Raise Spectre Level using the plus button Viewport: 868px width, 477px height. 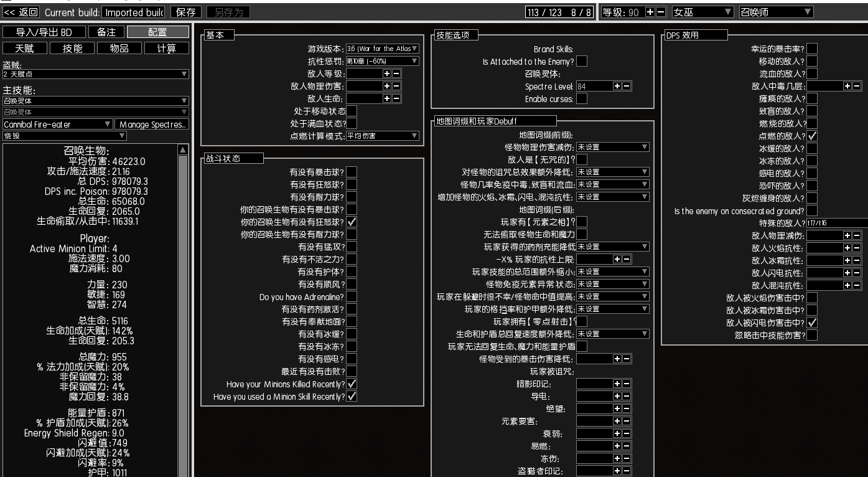coord(617,87)
